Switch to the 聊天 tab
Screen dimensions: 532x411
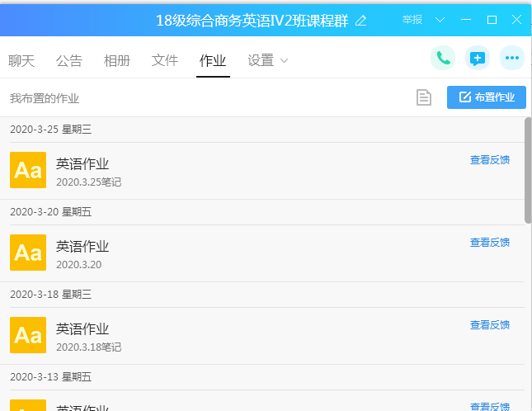point(21,60)
